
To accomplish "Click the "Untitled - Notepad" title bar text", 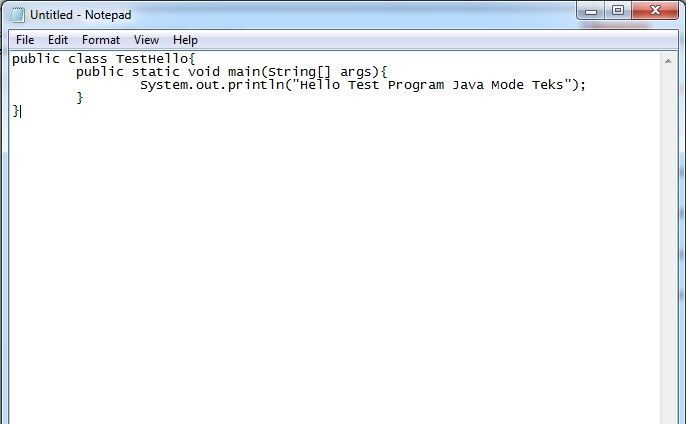I will (x=80, y=15).
